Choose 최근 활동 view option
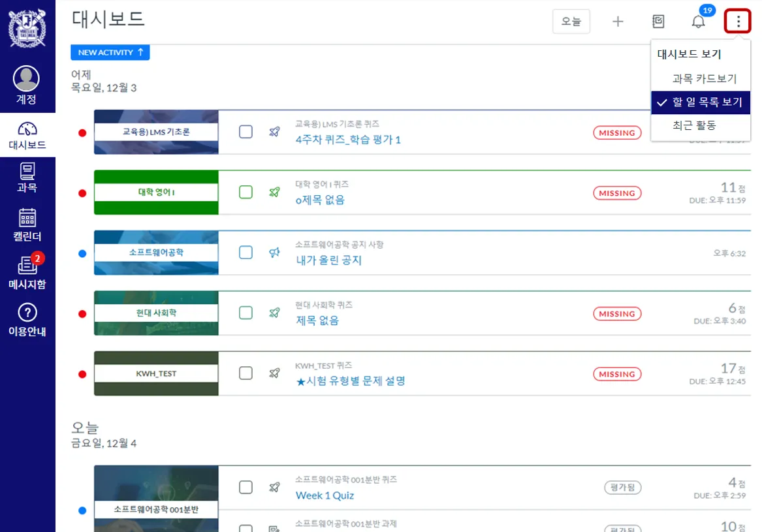Viewport: 762px width, 532px height. 694,125
